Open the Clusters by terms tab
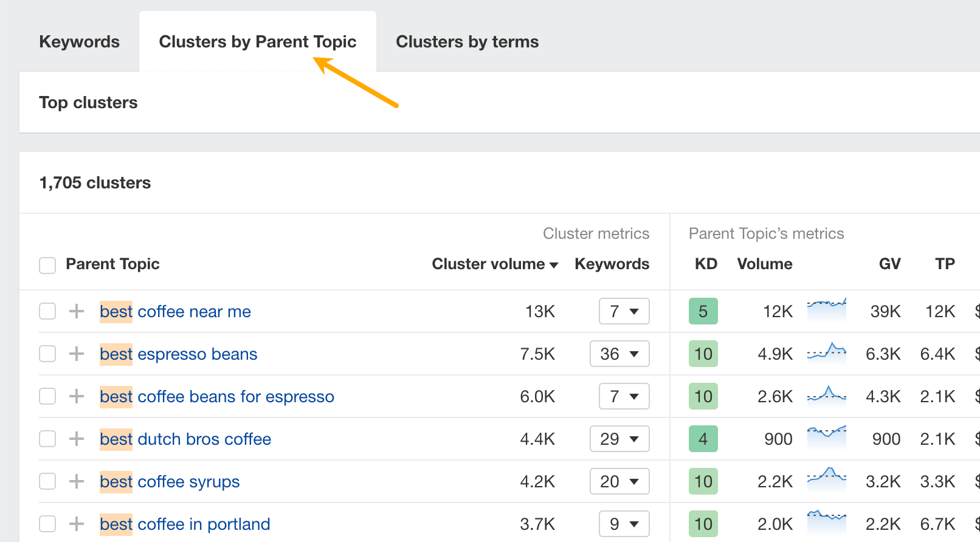The height and width of the screenshot is (542, 980). tap(467, 42)
